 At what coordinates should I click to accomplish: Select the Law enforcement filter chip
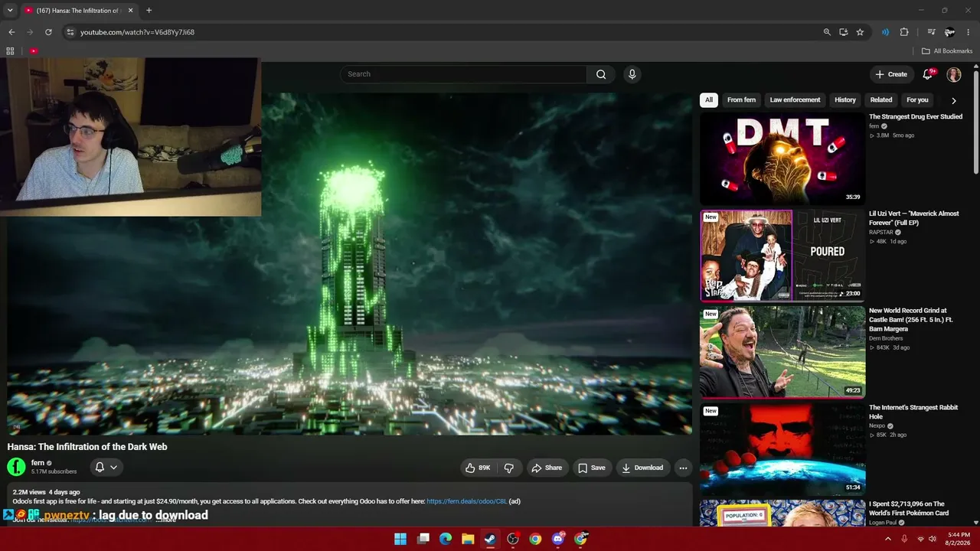795,99
